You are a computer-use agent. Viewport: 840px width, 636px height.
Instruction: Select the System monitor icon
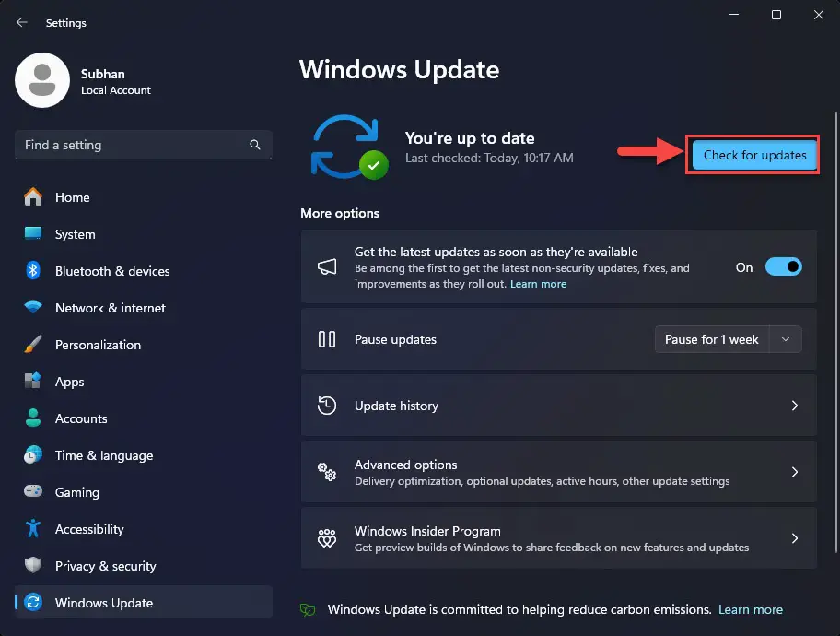click(32, 234)
